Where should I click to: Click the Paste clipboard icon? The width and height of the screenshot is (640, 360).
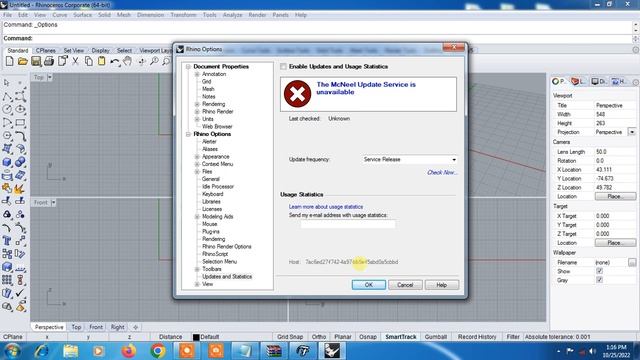click(102, 62)
